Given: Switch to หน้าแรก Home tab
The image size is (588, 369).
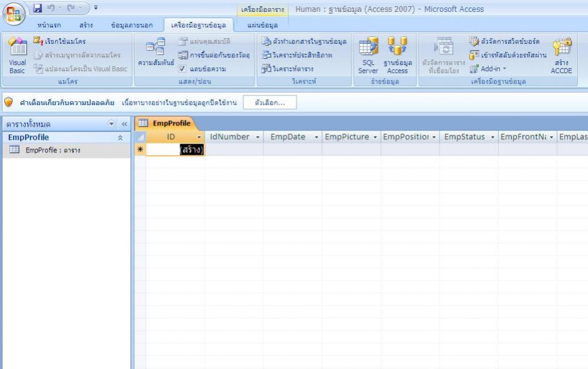Looking at the screenshot, I should click(49, 25).
